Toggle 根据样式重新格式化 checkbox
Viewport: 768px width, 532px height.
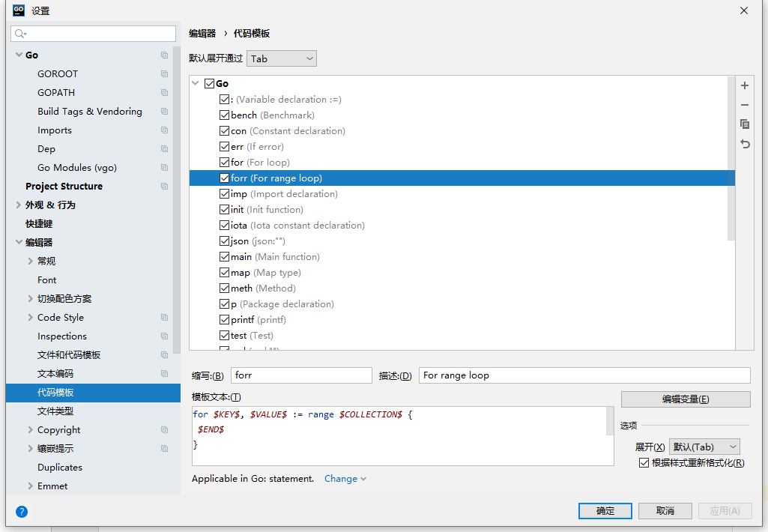tap(644, 463)
